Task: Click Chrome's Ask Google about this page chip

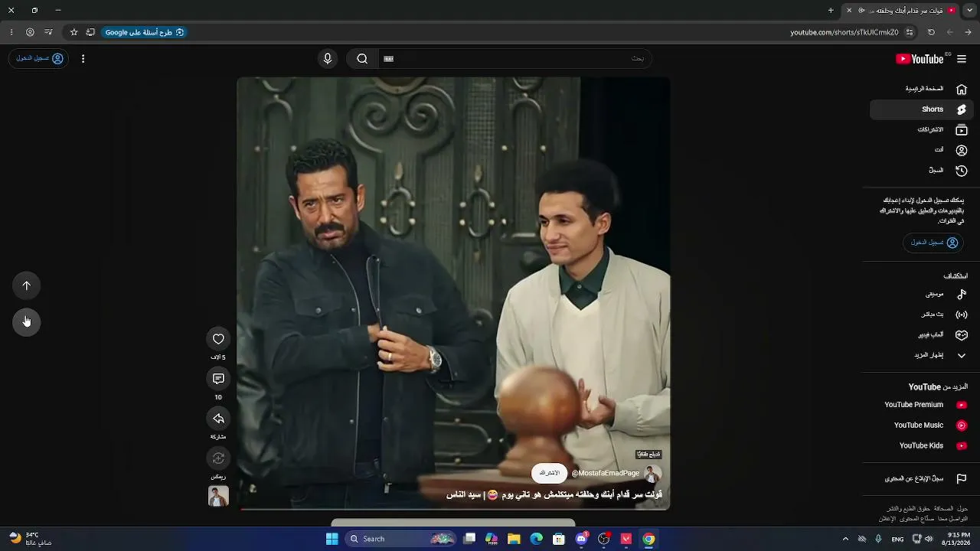Action: click(144, 32)
